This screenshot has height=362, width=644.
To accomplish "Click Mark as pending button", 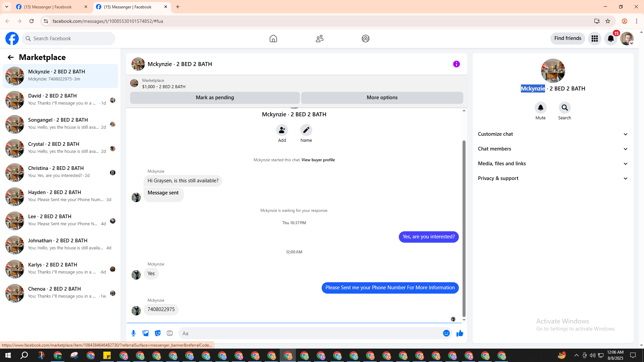I will [x=215, y=98].
